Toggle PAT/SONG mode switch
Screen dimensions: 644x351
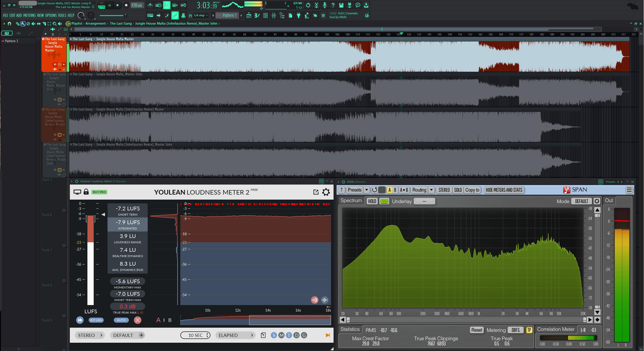(101, 5)
